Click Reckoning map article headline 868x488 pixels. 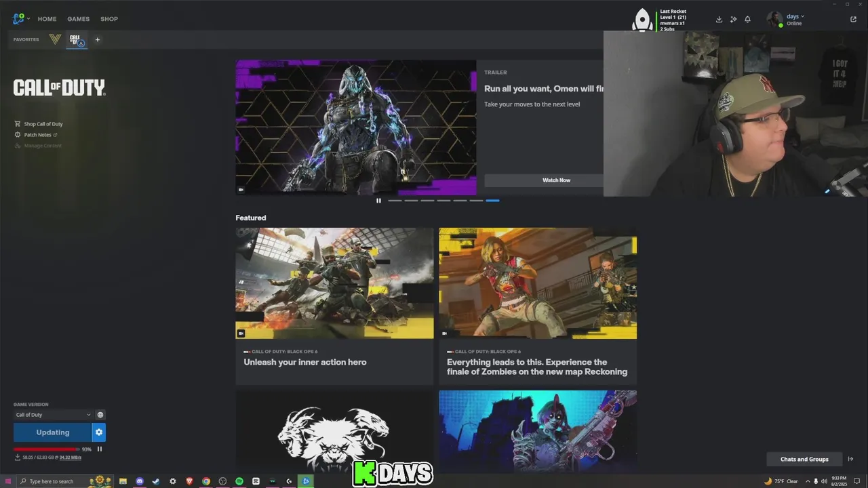pyautogui.click(x=537, y=367)
